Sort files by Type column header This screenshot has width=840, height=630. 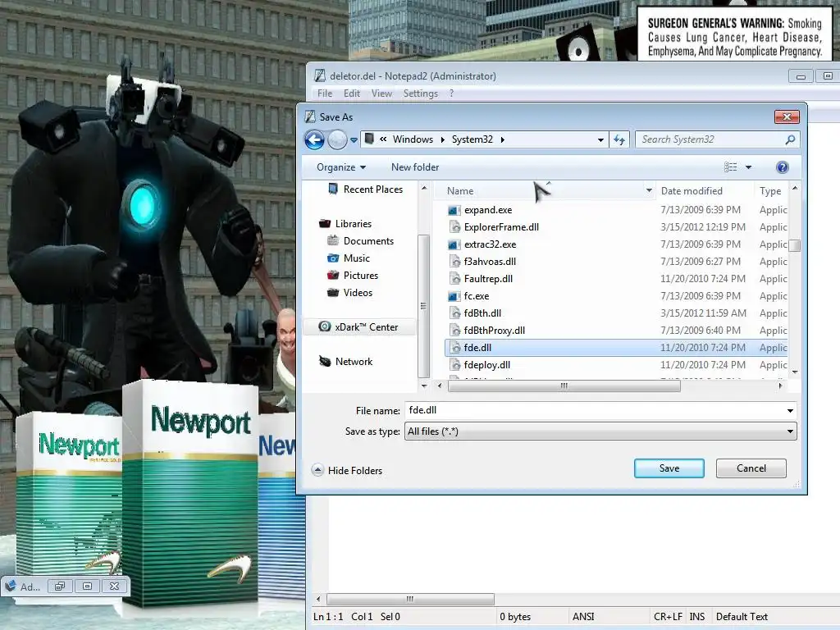point(769,190)
